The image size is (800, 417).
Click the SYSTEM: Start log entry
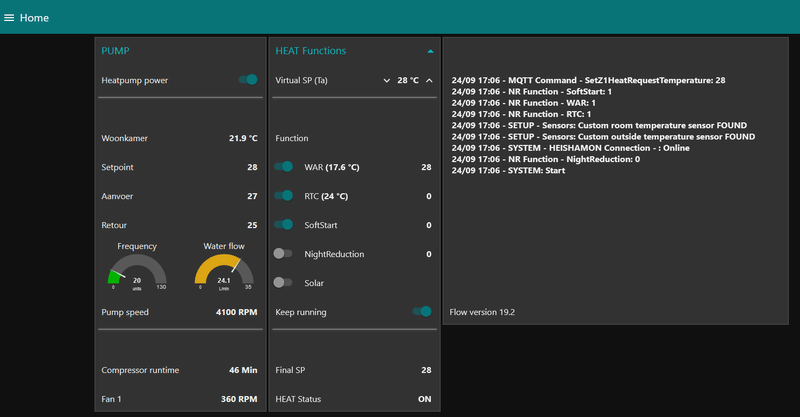pyautogui.click(x=508, y=170)
